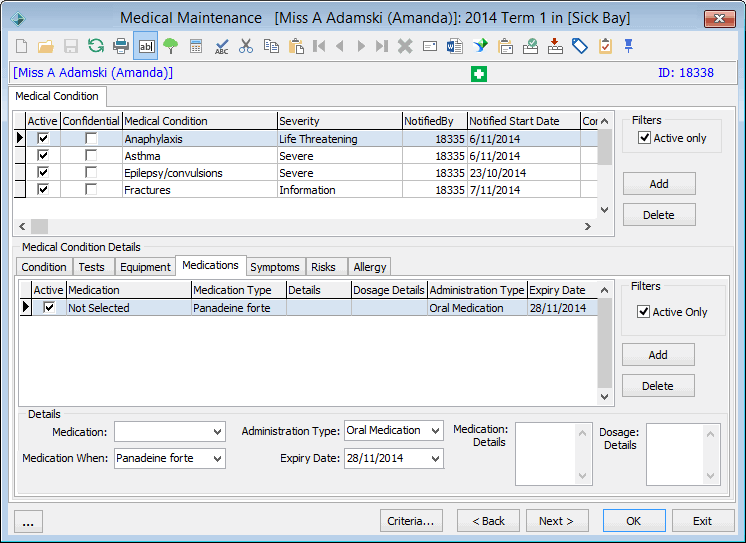This screenshot has width=746, height=543.
Task: Click the envelope card toolbar icon
Action: (x=430, y=46)
